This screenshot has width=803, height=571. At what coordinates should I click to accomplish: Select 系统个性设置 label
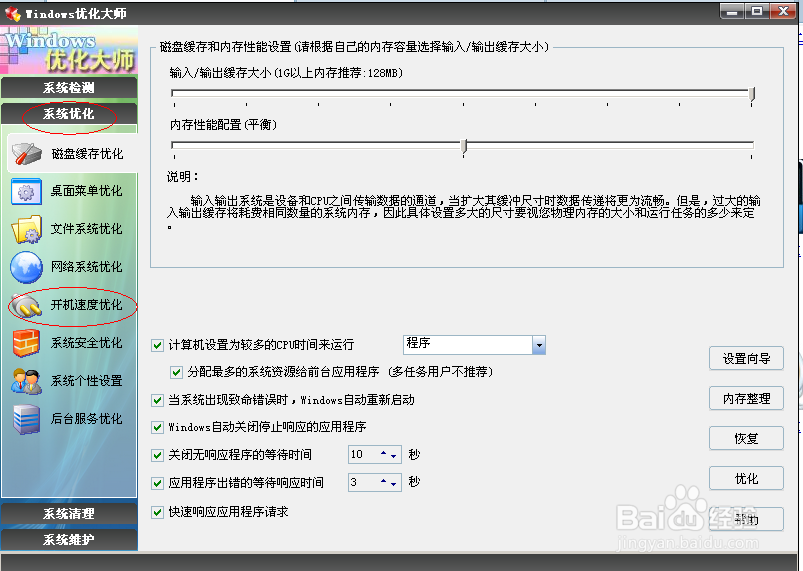87,380
